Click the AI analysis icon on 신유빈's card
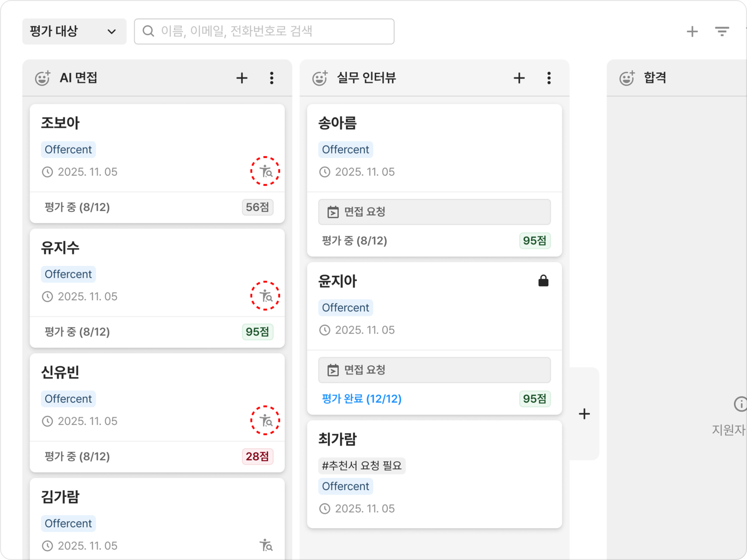747x560 pixels. (266, 421)
